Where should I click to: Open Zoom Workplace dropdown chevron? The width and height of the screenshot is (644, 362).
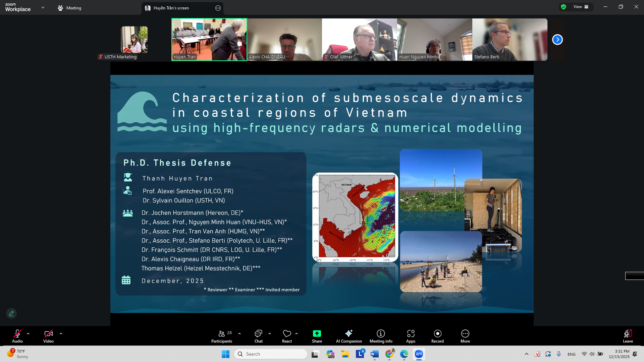click(x=43, y=7)
